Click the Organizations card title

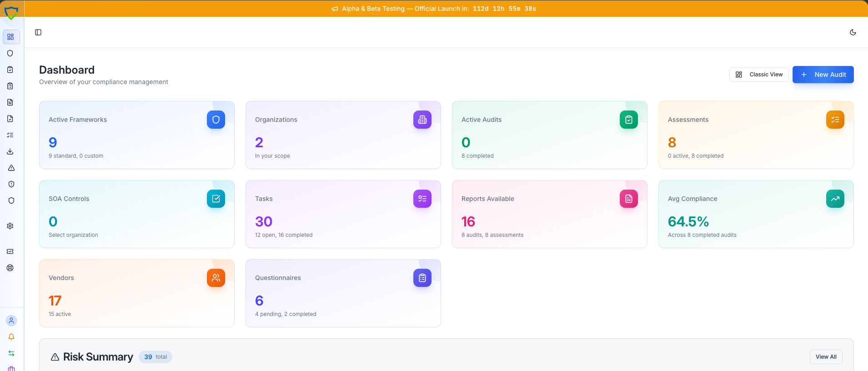point(276,120)
